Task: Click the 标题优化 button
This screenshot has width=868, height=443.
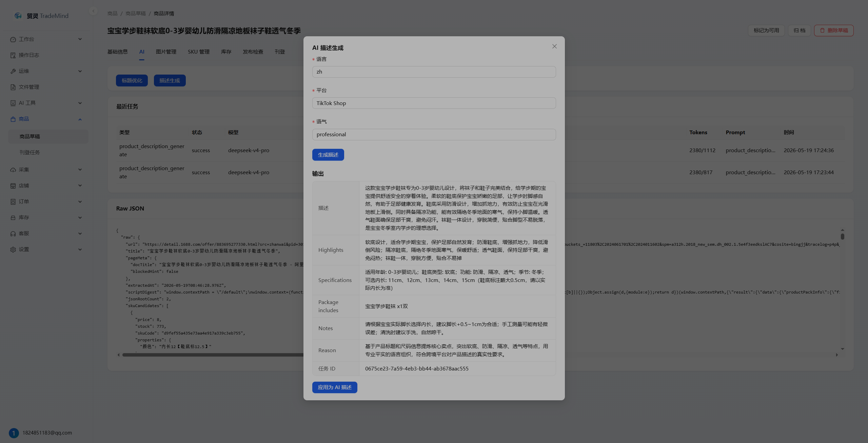Action: (x=132, y=81)
